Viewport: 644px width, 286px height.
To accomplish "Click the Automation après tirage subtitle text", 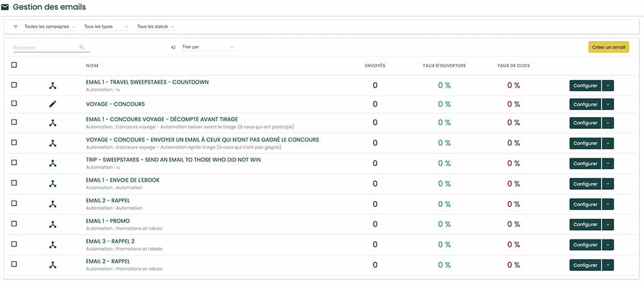I will pyautogui.click(x=183, y=147).
